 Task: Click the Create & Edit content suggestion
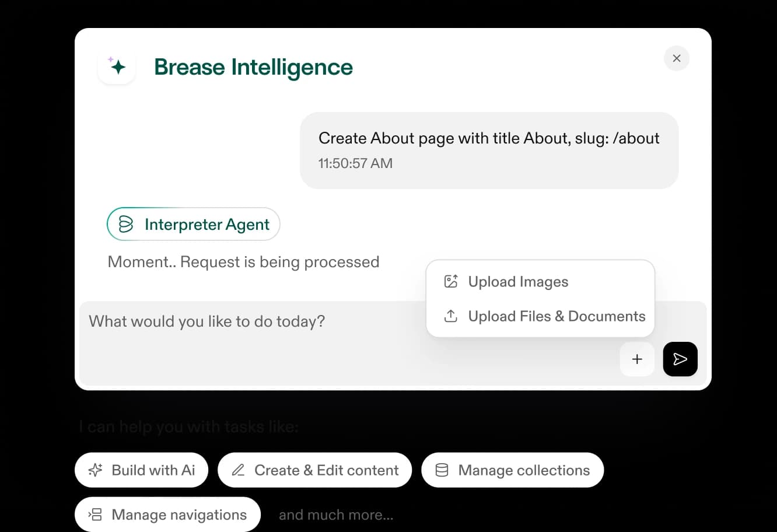[314, 470]
